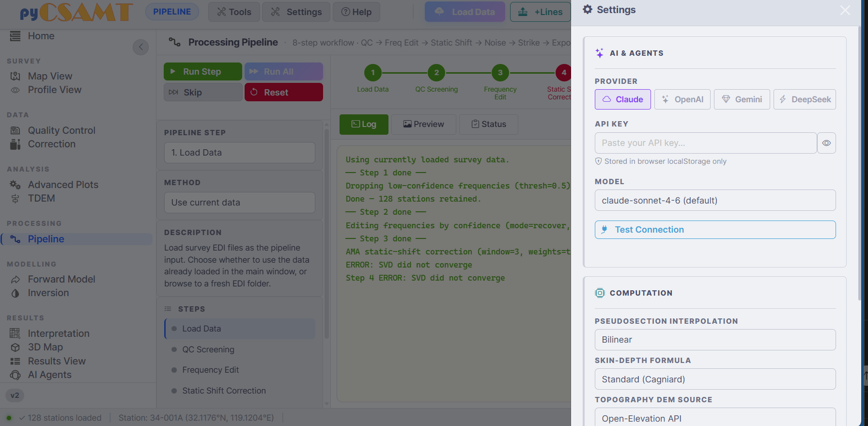Open Skin-Depth Formula dropdown
The height and width of the screenshot is (426, 868).
(715, 379)
